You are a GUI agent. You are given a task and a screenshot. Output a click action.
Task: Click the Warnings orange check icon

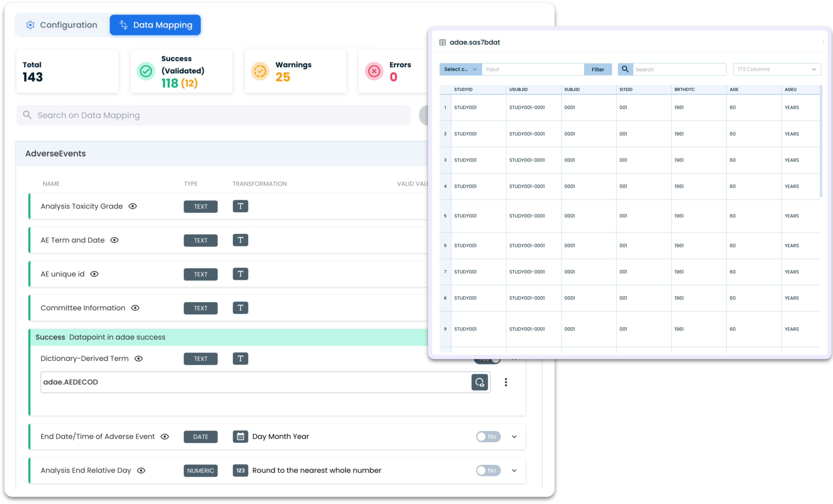click(x=260, y=71)
